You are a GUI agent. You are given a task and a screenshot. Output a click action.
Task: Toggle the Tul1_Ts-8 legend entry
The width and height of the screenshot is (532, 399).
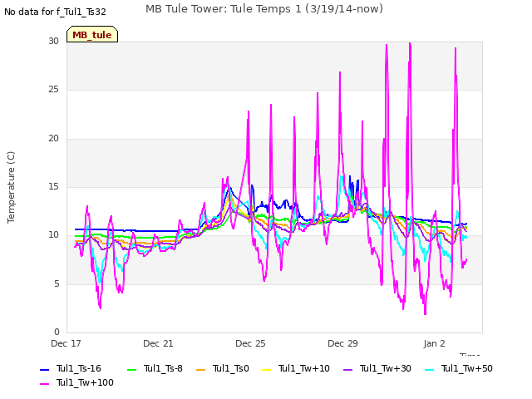point(155,368)
